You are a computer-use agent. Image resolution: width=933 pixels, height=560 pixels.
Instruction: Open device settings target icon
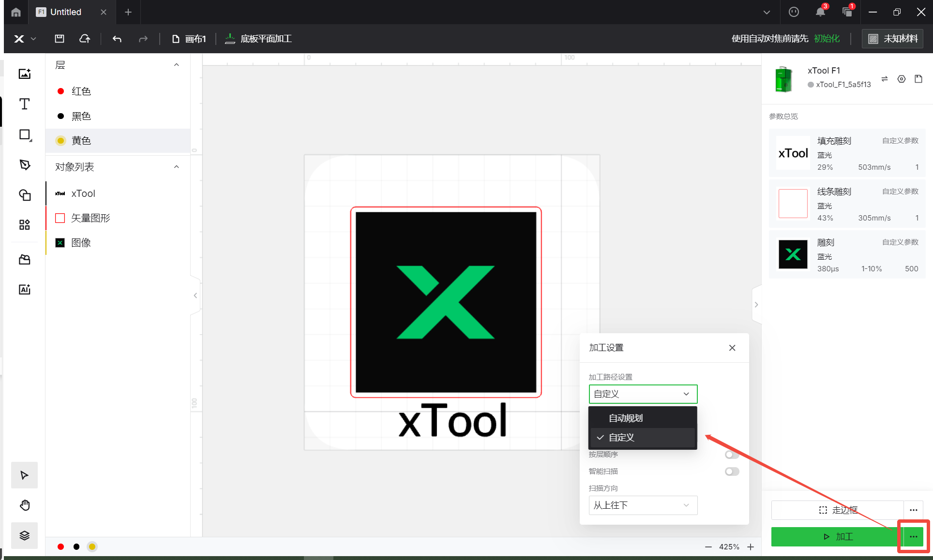click(x=902, y=79)
